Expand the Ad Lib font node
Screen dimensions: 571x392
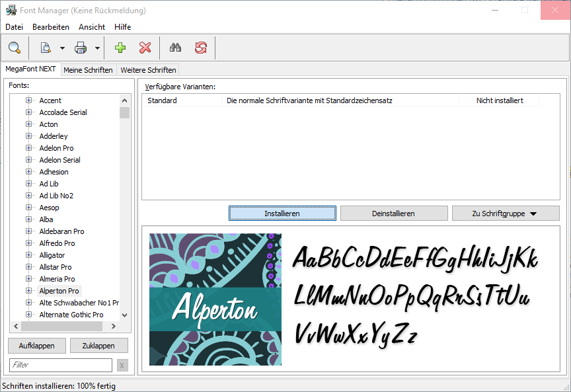coord(29,184)
